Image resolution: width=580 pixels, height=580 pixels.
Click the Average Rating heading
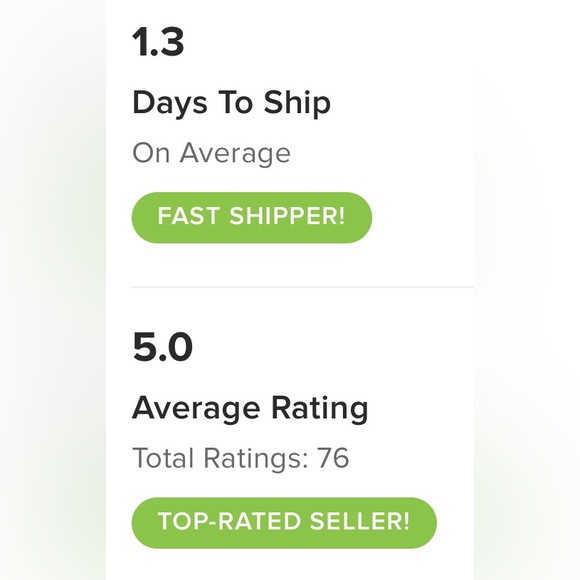point(250,409)
